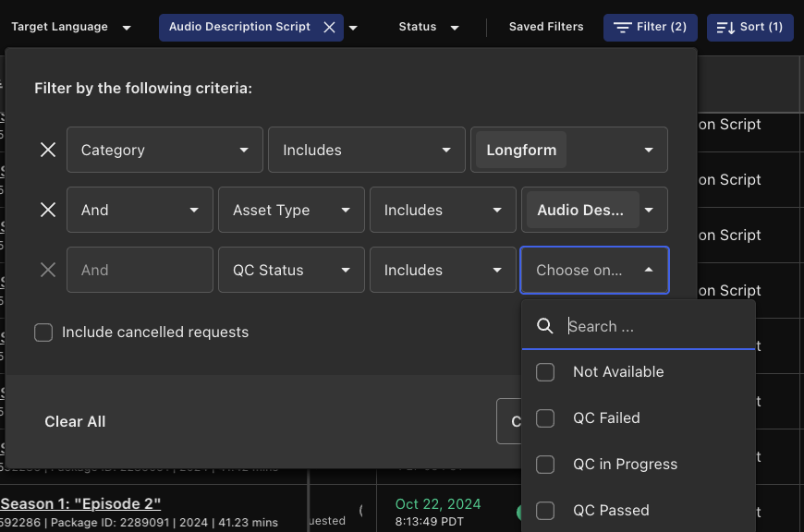Remove the Asset Type filter row
Image resolution: width=804 pixels, height=532 pixels.
48,210
